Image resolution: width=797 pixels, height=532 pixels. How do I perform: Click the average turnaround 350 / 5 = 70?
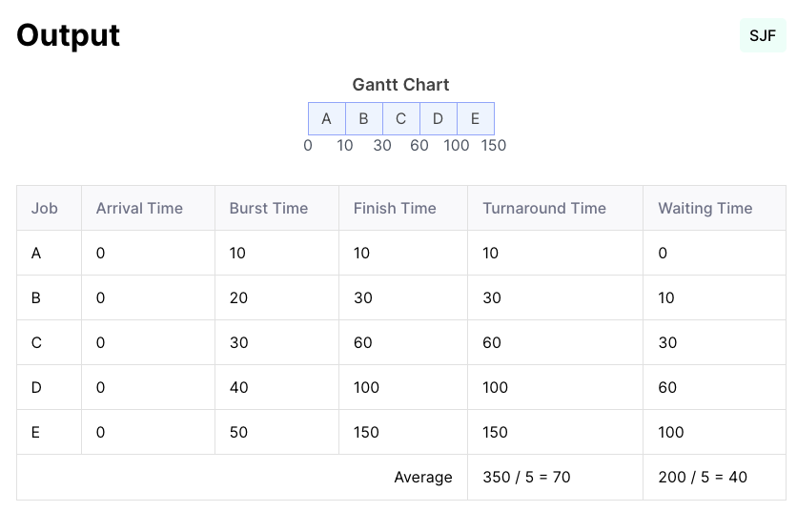(x=526, y=477)
